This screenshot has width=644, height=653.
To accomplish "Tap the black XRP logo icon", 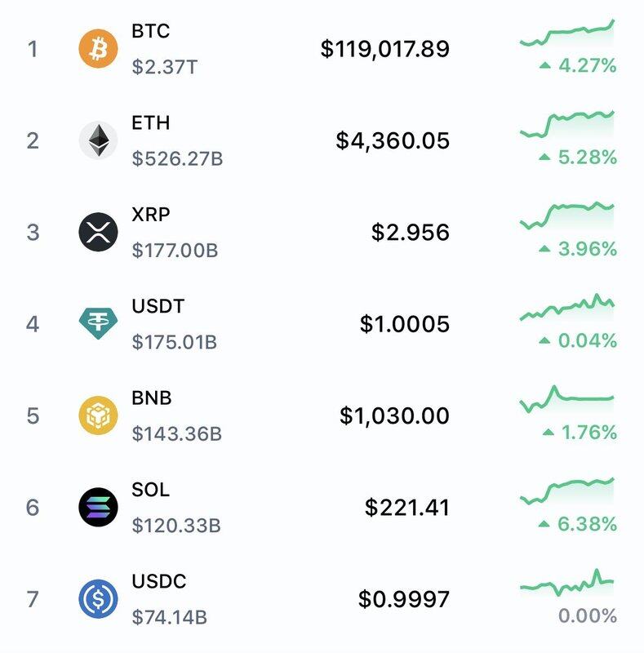I will click(x=98, y=232).
